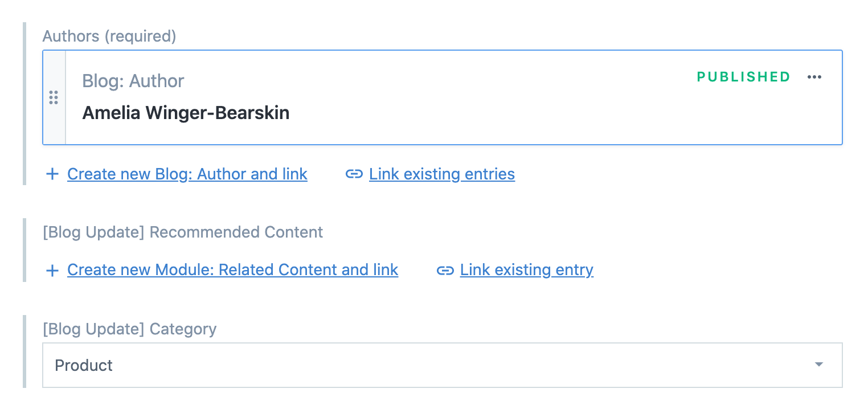This screenshot has height=417, width=868.
Task: Click the ellipsis icon on the published entry card
Action: [x=814, y=77]
